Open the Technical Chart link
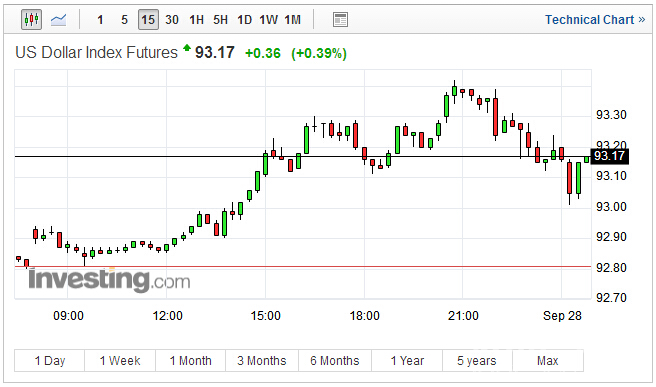The height and width of the screenshot is (387, 656). [x=595, y=20]
